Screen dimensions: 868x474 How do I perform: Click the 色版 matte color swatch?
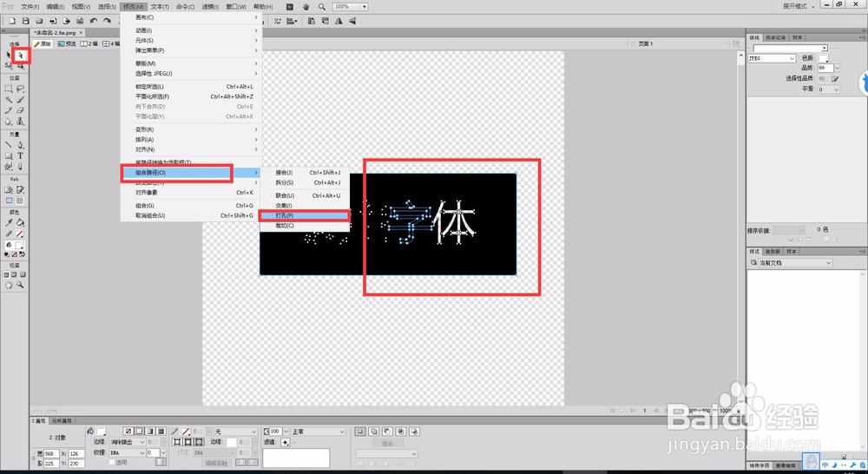point(823,58)
